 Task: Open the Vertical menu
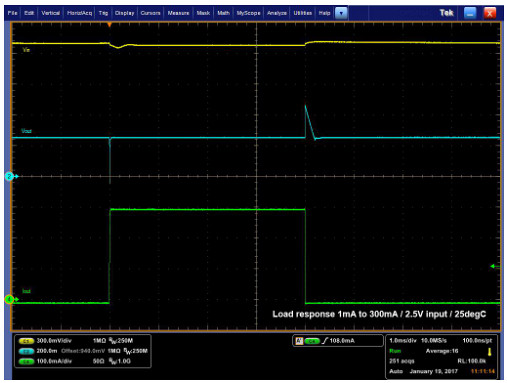pyautogui.click(x=50, y=13)
